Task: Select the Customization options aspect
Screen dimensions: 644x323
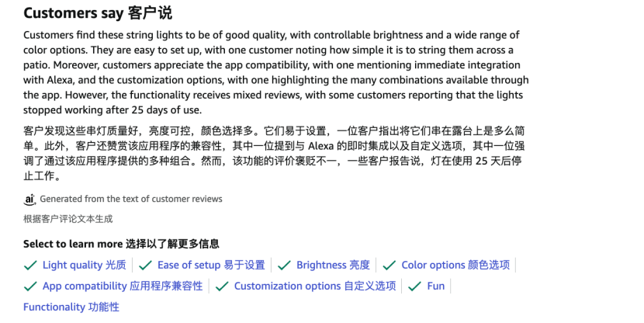Action: 315,287
